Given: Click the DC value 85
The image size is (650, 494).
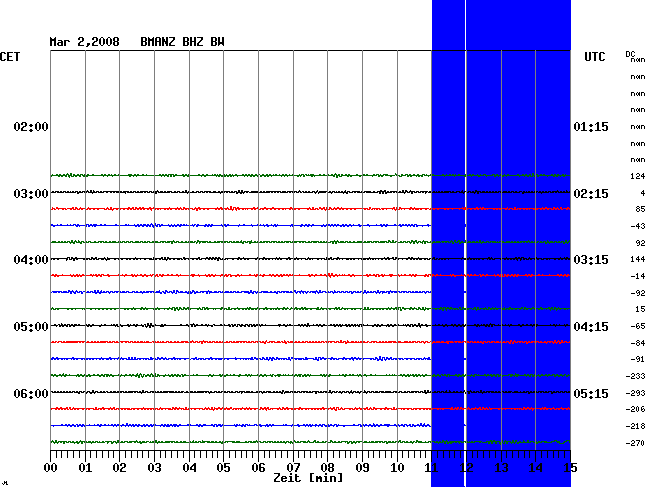Looking at the screenshot, I should [640, 209].
